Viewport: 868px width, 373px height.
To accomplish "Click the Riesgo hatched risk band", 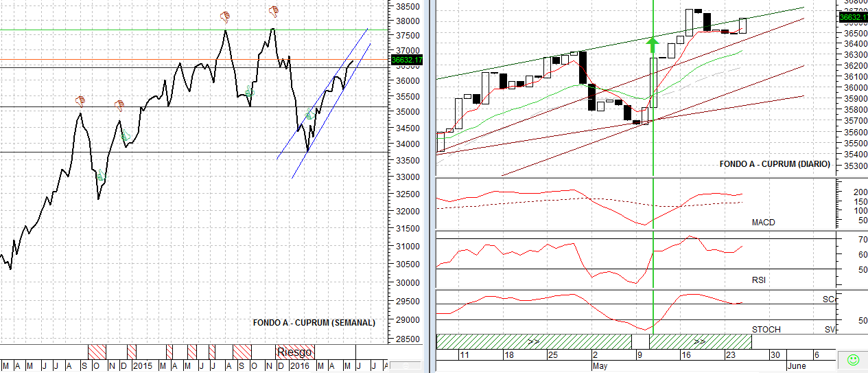I will pos(294,352).
